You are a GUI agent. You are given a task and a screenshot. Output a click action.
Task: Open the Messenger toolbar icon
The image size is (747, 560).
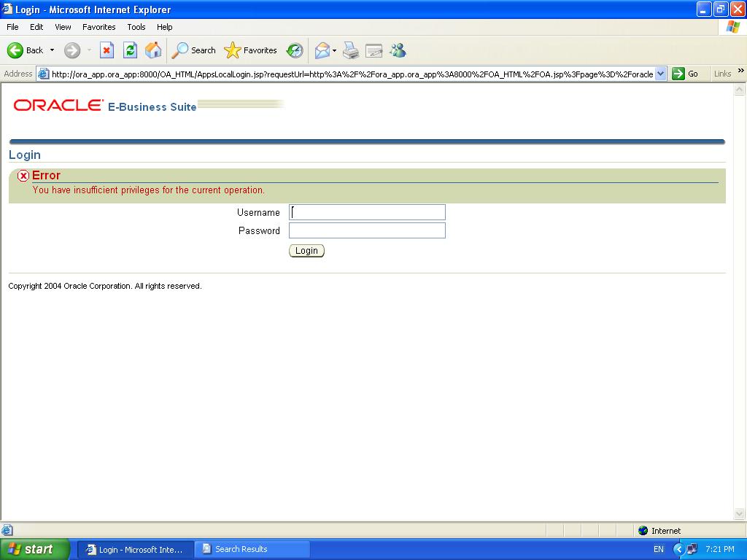(x=398, y=50)
